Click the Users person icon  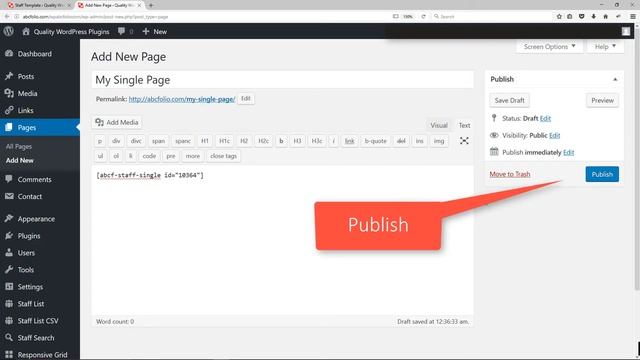coord(9,253)
